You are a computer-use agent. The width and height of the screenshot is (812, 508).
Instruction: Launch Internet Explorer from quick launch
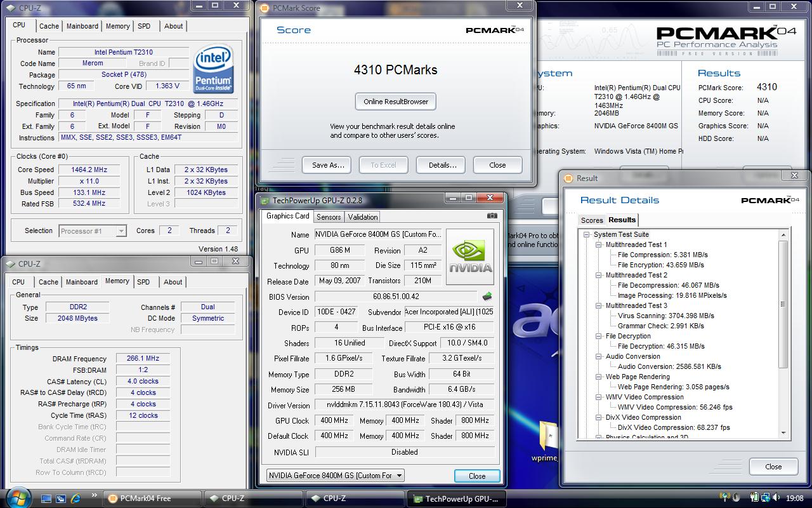point(76,498)
